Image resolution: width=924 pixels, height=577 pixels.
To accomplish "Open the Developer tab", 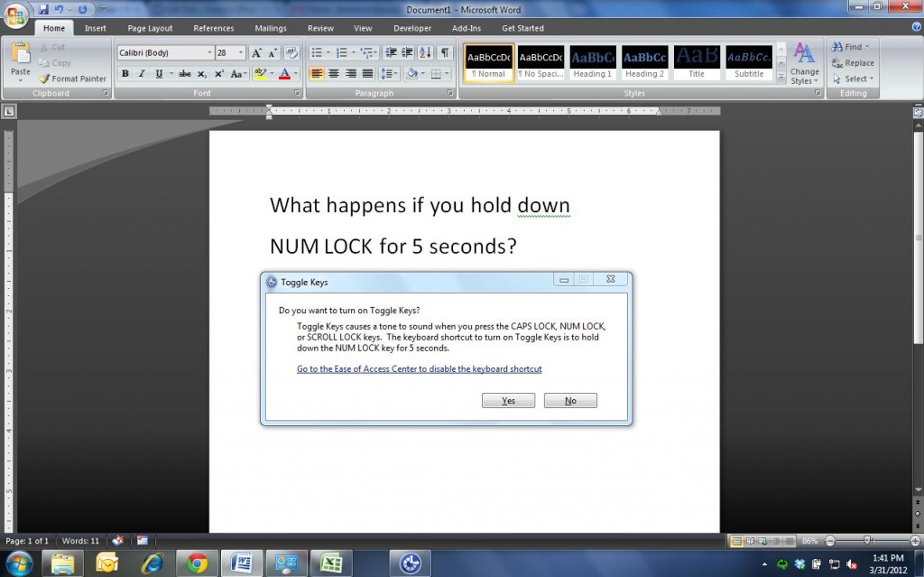I will click(412, 28).
